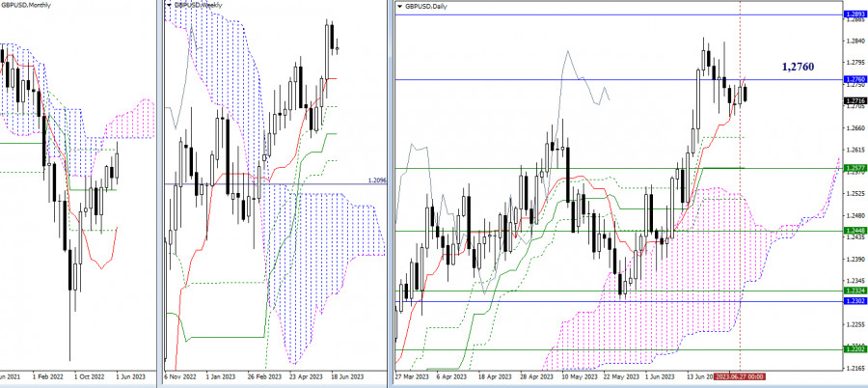
Task: Click the 6 Nov 2022 date on the Weekly chart
Action: click(178, 375)
